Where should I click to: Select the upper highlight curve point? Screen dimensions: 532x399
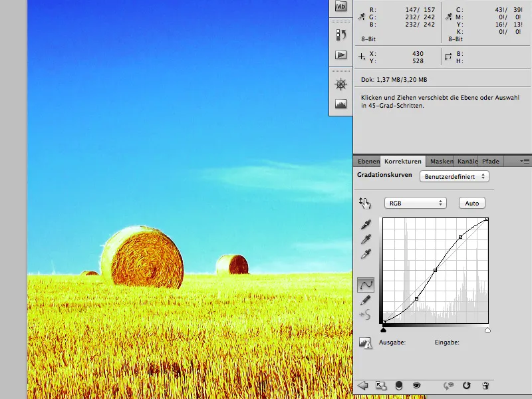pos(460,237)
